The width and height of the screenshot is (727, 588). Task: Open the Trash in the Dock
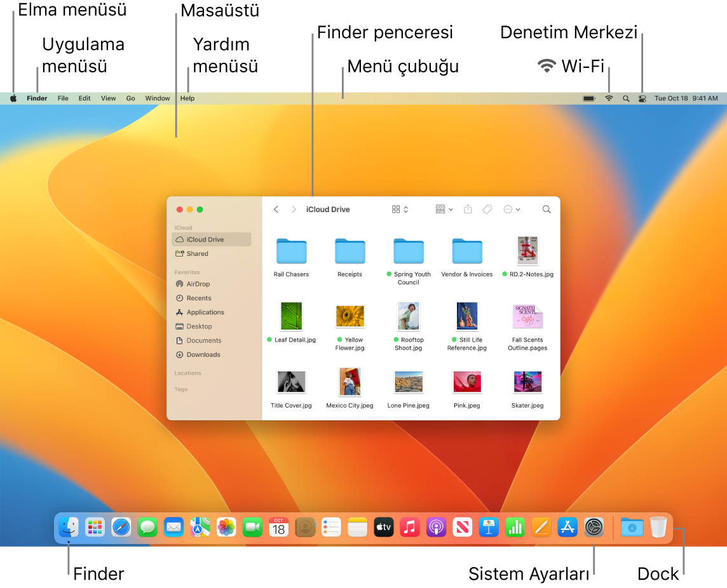coord(658,527)
